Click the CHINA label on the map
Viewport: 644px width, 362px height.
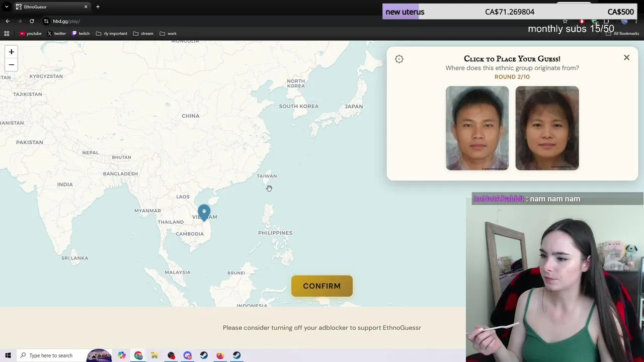click(x=191, y=116)
